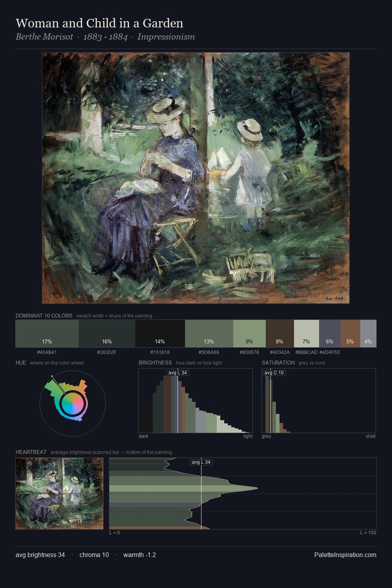Viewport: 392px width, 588px height.
Task: Click the hex code #5D6A59 text
Action: pos(209,352)
